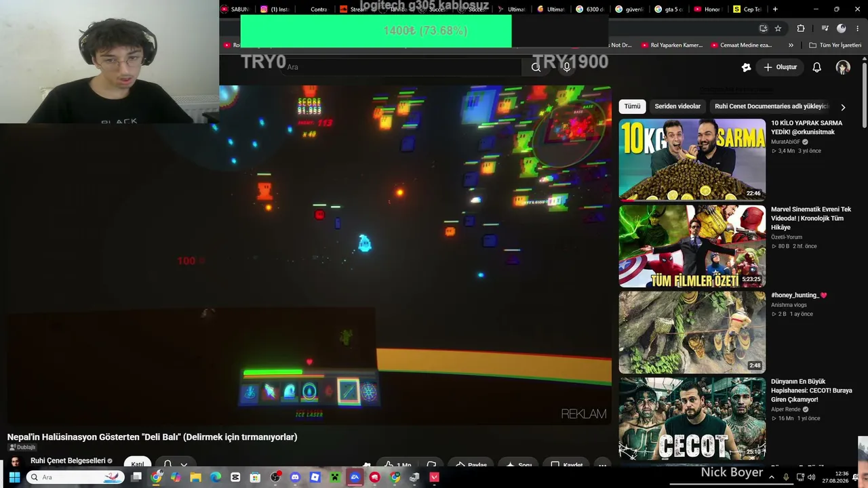
Task: Click the Oluştur create button
Action: click(x=780, y=67)
